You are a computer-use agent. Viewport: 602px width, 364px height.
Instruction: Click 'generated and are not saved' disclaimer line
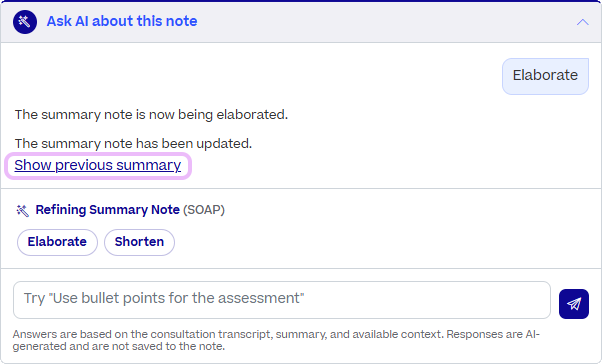tap(119, 346)
